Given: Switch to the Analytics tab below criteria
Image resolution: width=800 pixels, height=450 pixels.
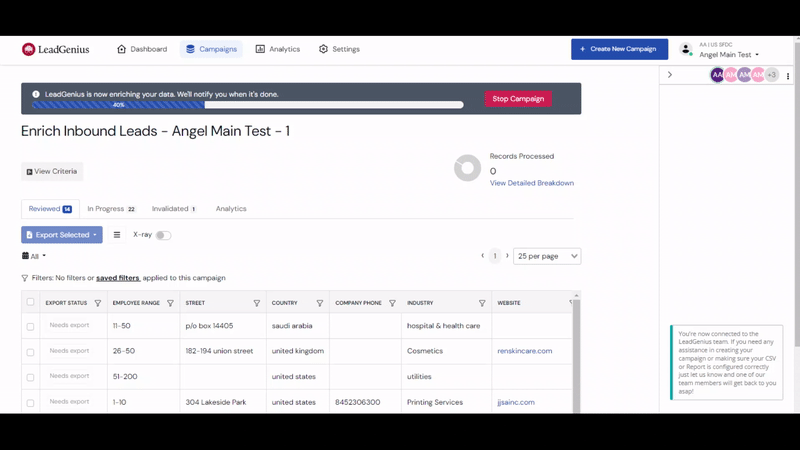Looking at the screenshot, I should 231,209.
